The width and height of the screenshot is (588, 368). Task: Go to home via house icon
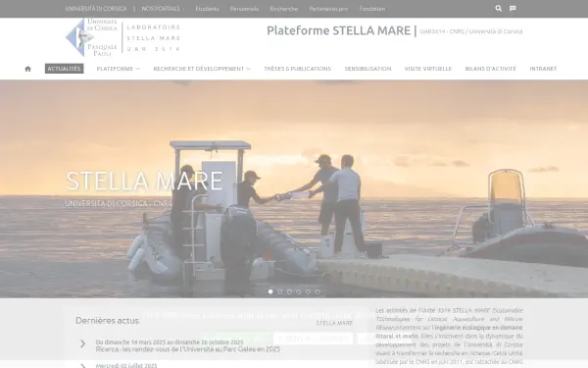point(27,69)
